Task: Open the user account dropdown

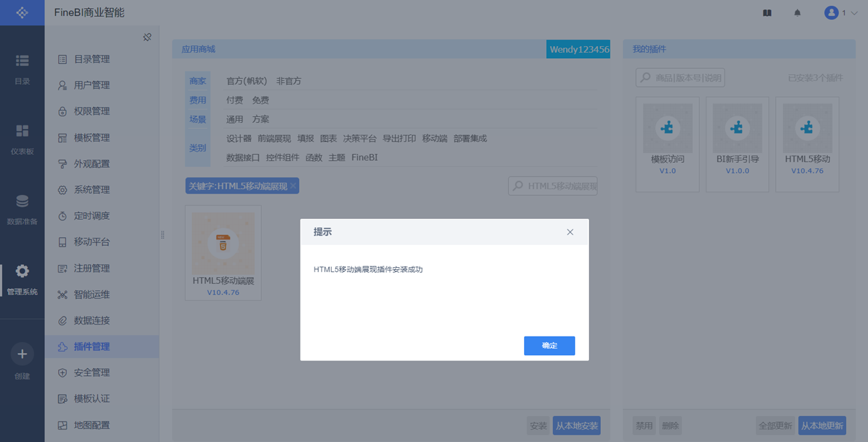Action: [x=841, y=13]
